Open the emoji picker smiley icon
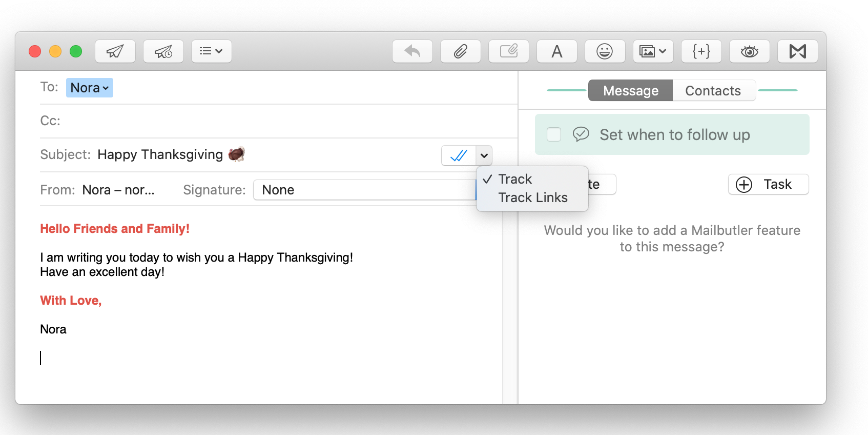Viewport: 868px width, 435px height. click(x=605, y=51)
